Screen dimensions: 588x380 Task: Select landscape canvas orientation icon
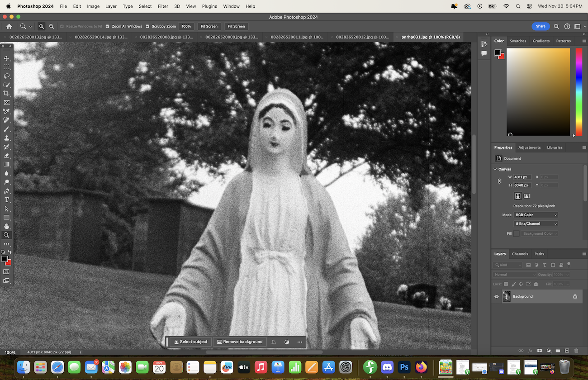click(x=526, y=196)
